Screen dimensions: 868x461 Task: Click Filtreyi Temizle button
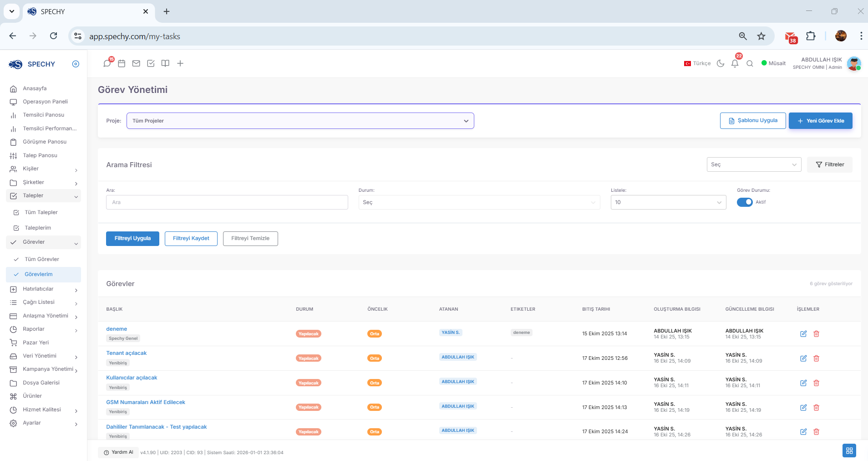[250, 239]
